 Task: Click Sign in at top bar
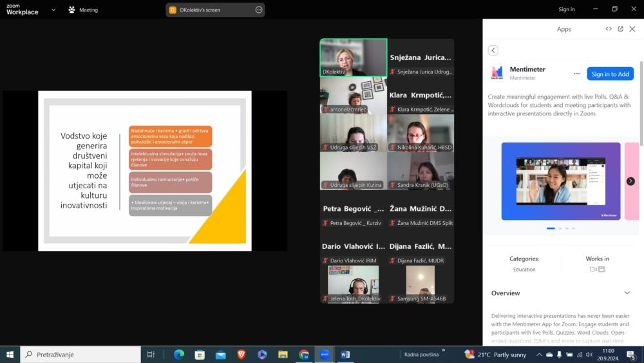click(566, 9)
